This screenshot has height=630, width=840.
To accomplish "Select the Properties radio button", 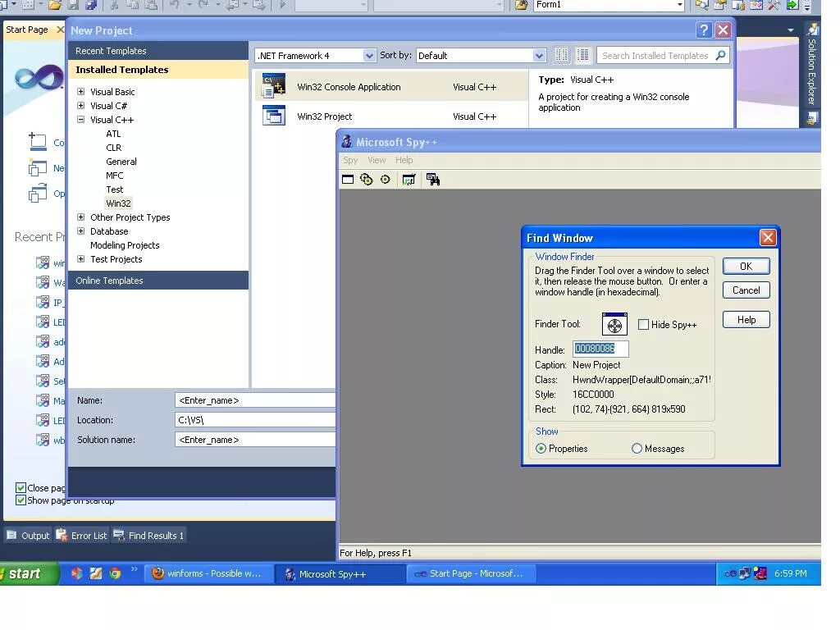I will click(x=541, y=449).
